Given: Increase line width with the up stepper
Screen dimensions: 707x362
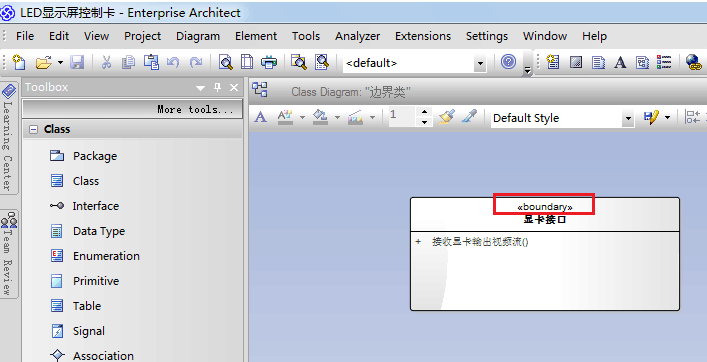Looking at the screenshot, I should 424,112.
